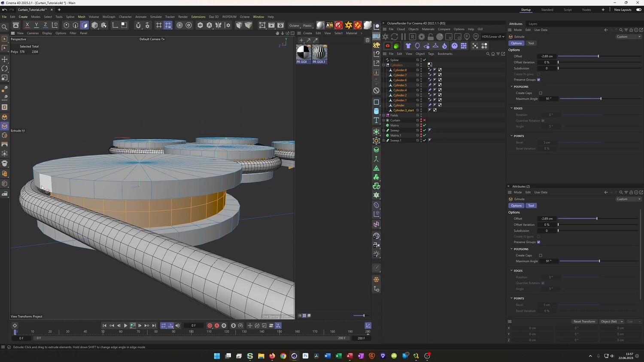Enable Create Caps in Attributes (2) panel
Viewport: 644px width, 362px height.
[x=541, y=256]
